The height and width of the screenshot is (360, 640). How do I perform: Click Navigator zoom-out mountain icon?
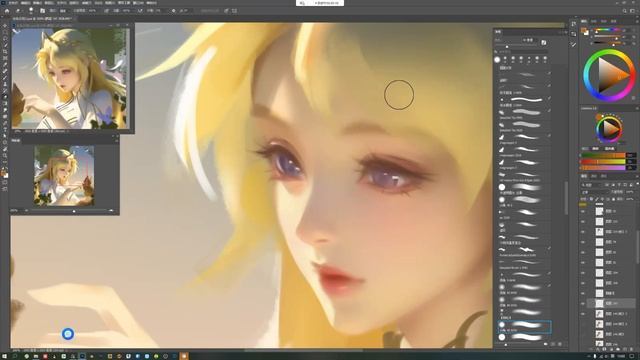point(27,211)
